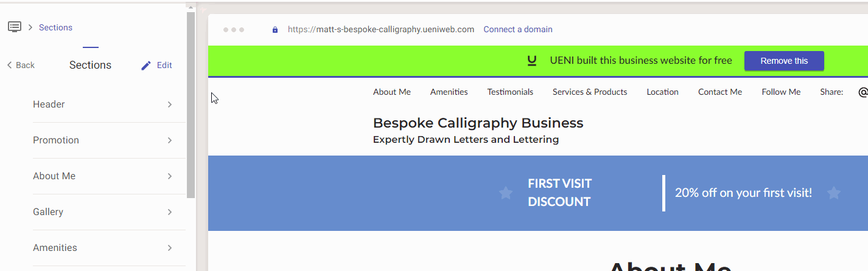The width and height of the screenshot is (868, 271).
Task: Select Testimonials in site navigation
Action: point(510,92)
